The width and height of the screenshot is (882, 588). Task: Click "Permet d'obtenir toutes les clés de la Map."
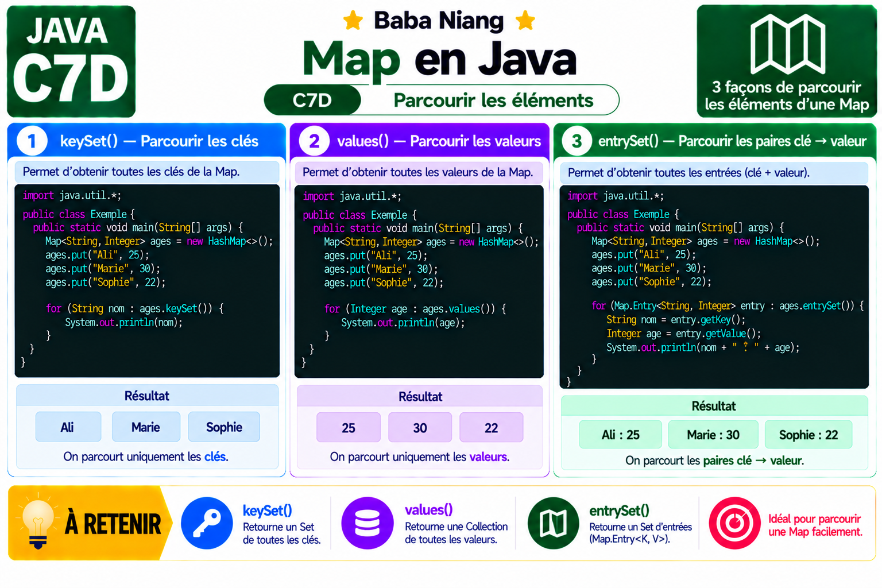pyautogui.click(x=131, y=172)
